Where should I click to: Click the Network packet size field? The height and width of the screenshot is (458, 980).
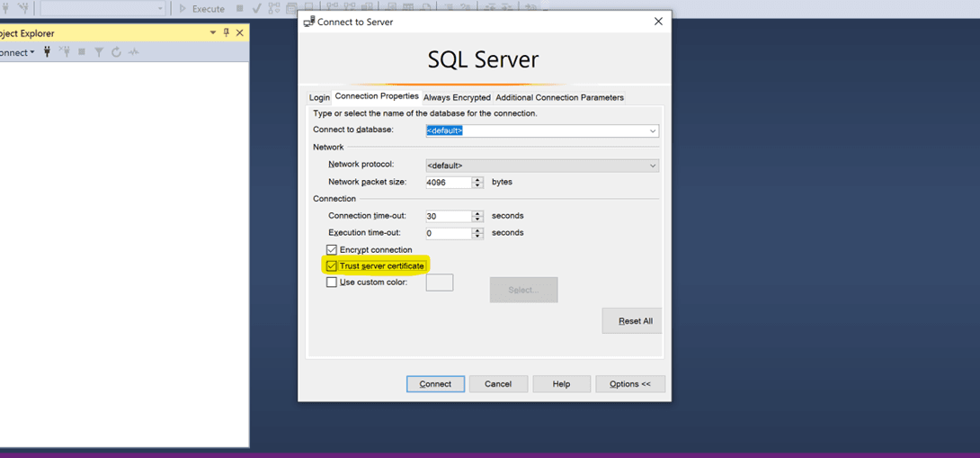pyautogui.click(x=448, y=183)
